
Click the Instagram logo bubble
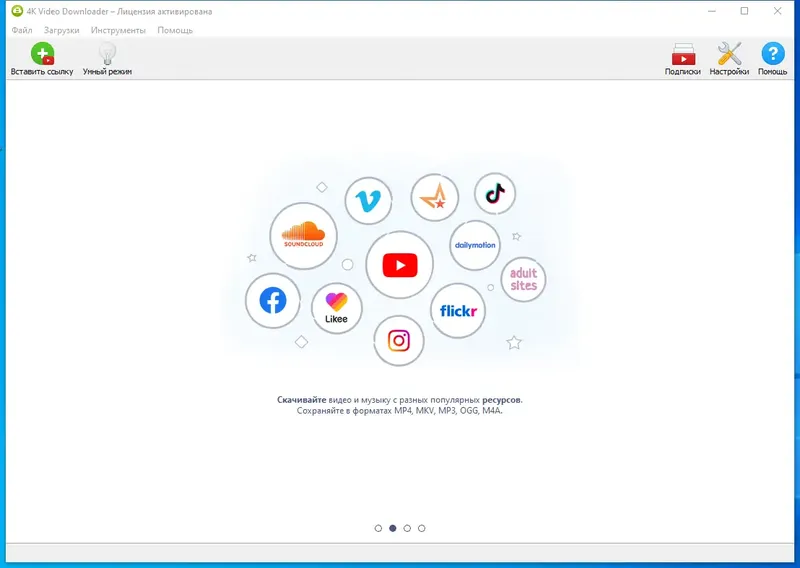tap(399, 340)
